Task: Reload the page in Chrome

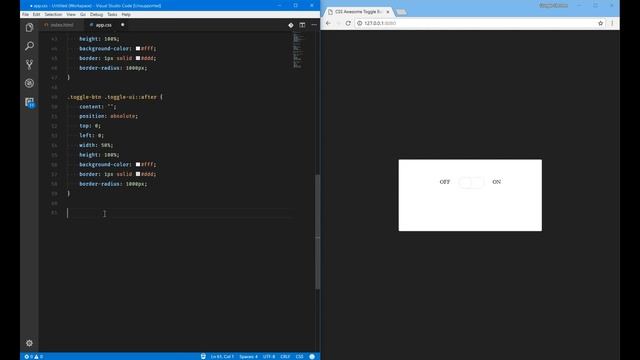Action: click(x=348, y=23)
